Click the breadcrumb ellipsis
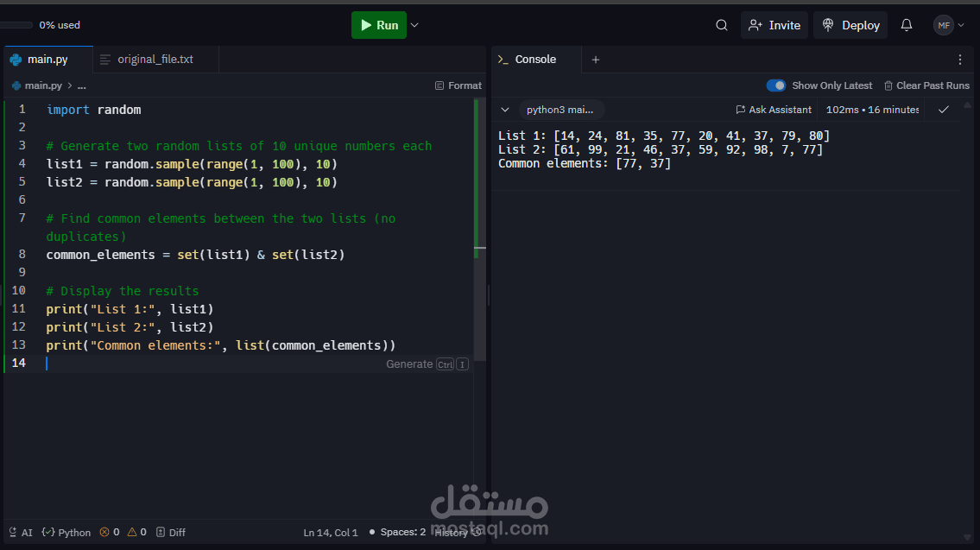Viewport: 980px width, 550px height. tap(82, 85)
